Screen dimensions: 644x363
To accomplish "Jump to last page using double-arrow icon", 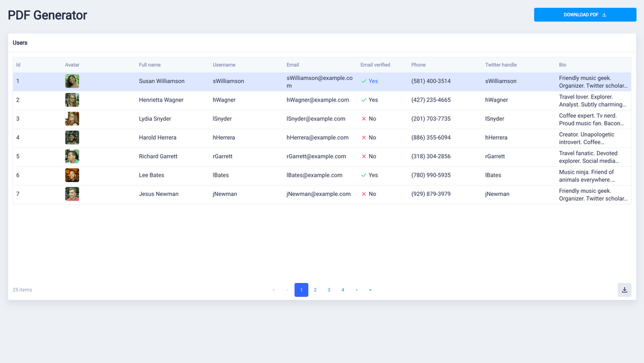I will [370, 290].
